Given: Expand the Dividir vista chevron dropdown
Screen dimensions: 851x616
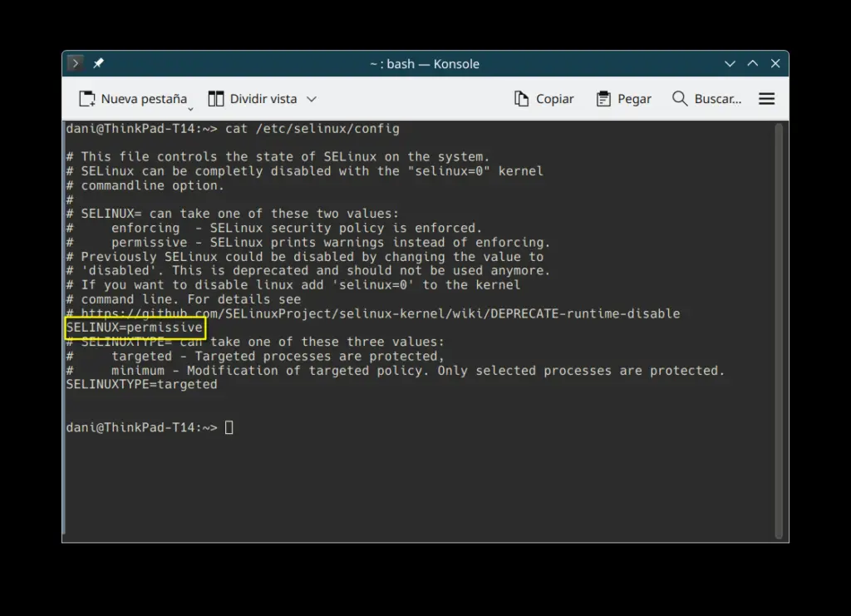Looking at the screenshot, I should pyautogui.click(x=312, y=99).
